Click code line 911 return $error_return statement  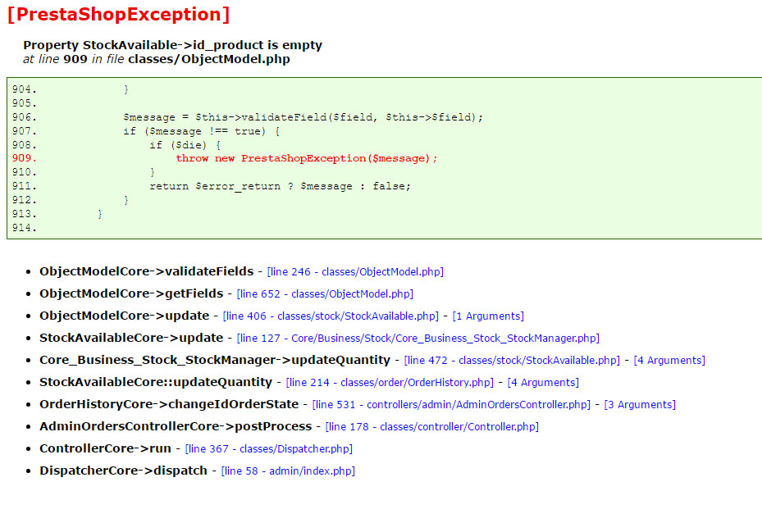(281, 186)
